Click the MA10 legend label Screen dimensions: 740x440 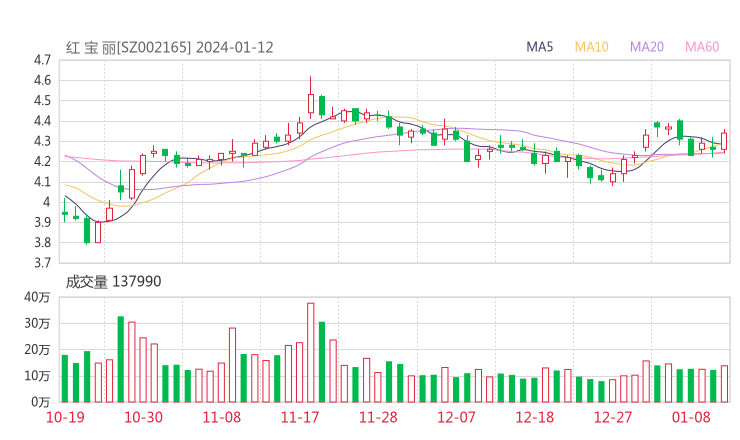point(591,47)
